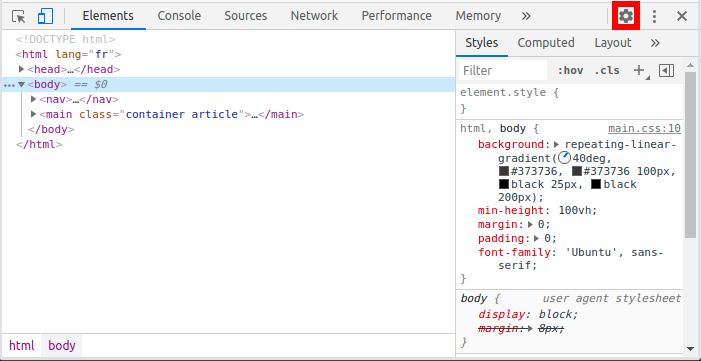
Task: Add a new style rule plus icon
Action: coord(639,70)
